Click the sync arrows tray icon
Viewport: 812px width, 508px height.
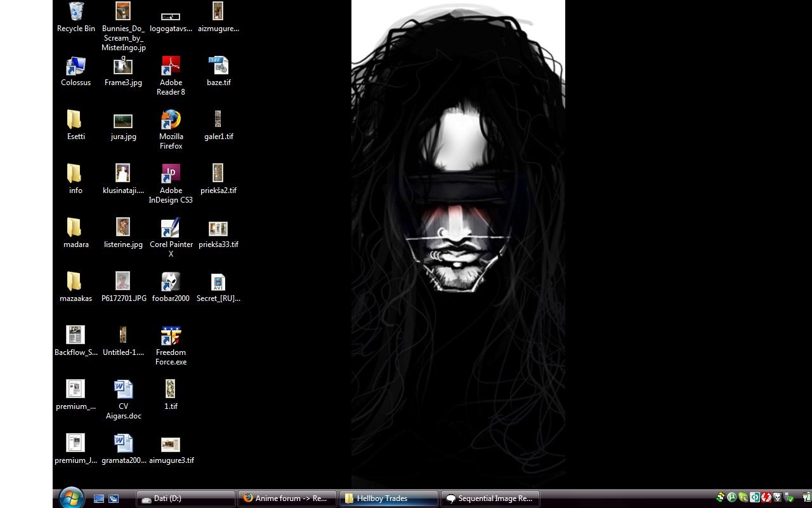click(x=721, y=498)
